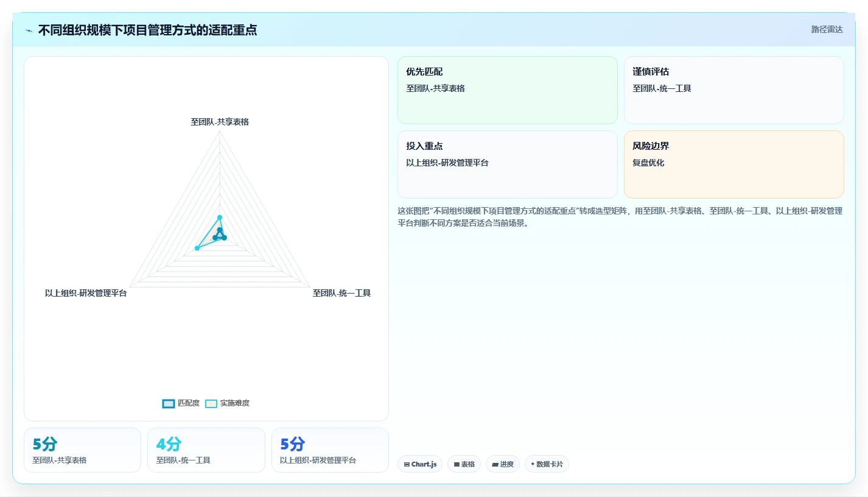Screen dimensions: 868x497
Task: Select the 表格 tag
Action: (x=464, y=464)
